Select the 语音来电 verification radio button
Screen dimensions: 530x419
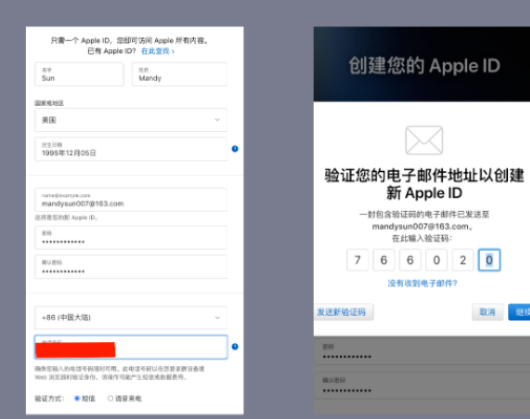(110, 398)
